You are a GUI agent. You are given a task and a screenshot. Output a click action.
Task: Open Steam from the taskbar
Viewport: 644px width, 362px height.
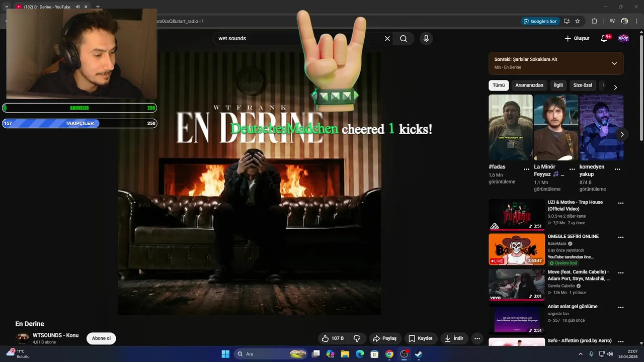pos(419,354)
